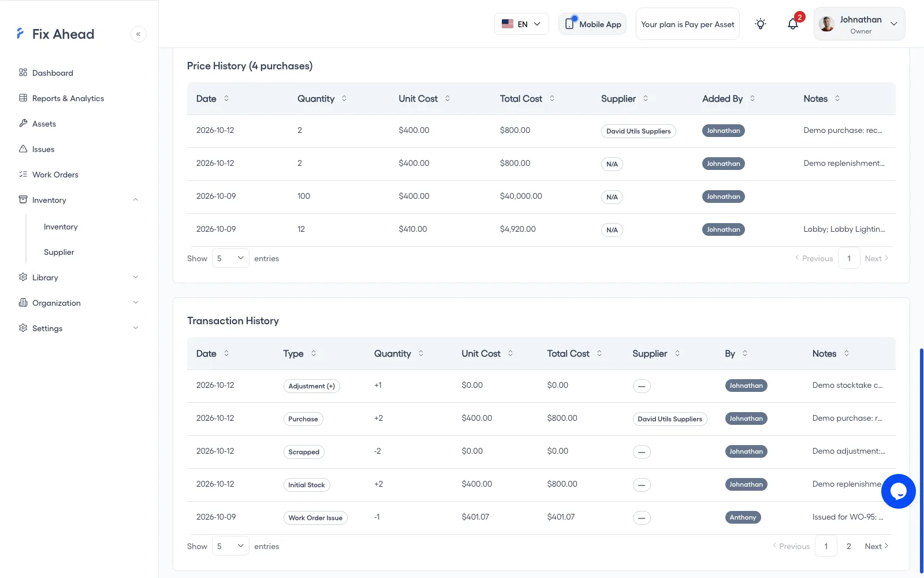Viewport: 924px width, 578px height.
Task: Collapse the sidebar with double-chevron icon
Action: [x=139, y=34]
